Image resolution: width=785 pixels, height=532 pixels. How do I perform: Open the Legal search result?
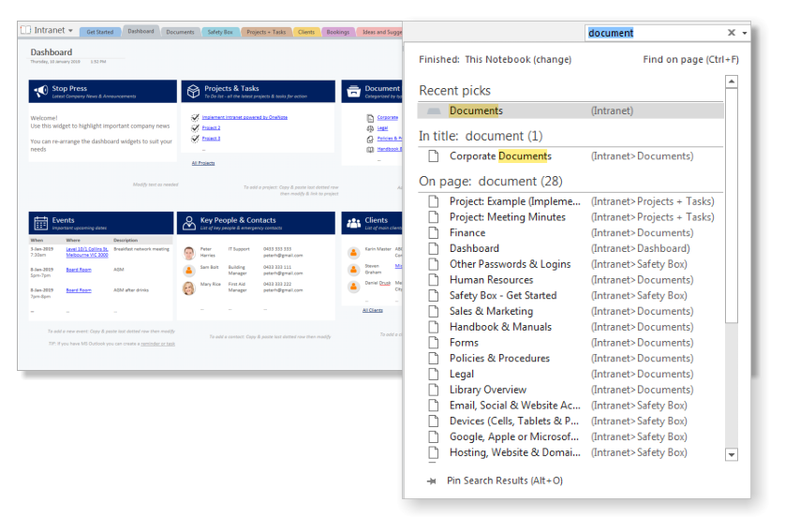point(570,374)
